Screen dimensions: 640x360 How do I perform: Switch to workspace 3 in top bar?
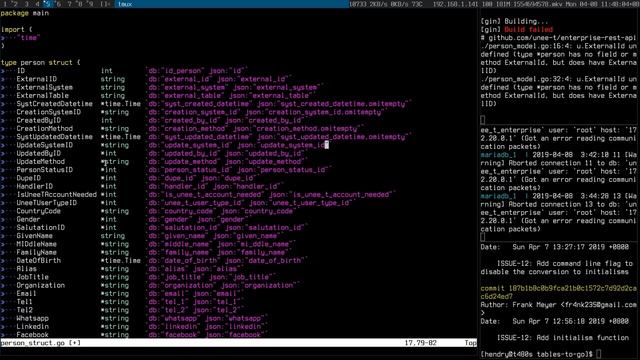27,4
